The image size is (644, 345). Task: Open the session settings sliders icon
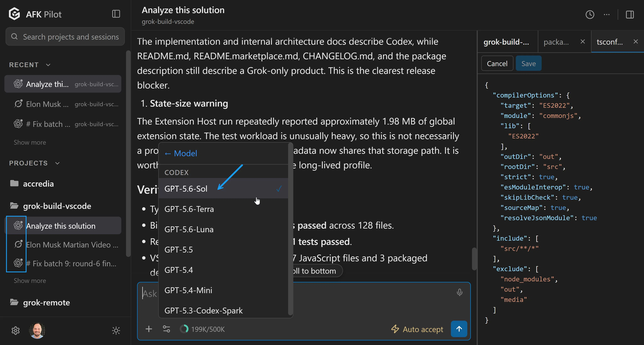pyautogui.click(x=166, y=329)
